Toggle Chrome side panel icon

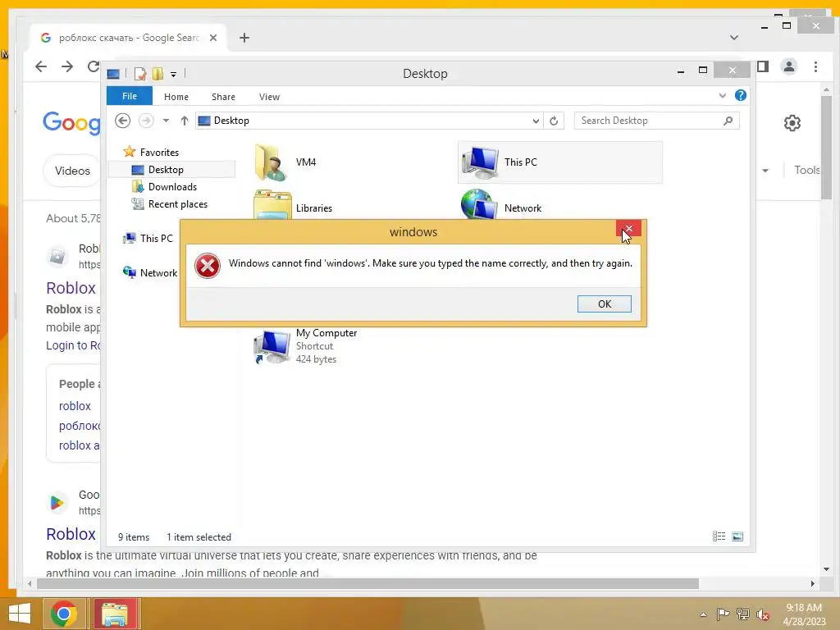click(x=763, y=66)
